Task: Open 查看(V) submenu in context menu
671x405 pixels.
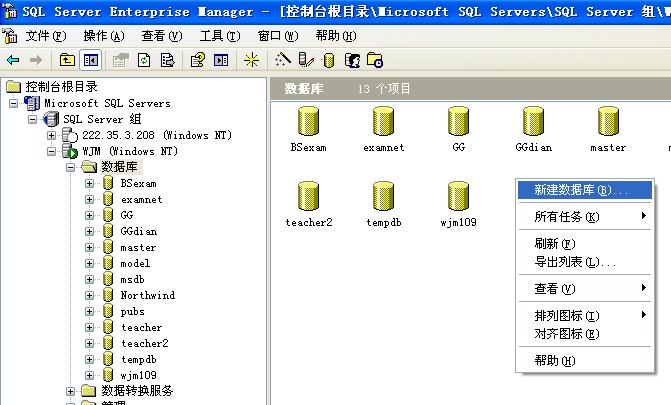Action: pos(585,289)
